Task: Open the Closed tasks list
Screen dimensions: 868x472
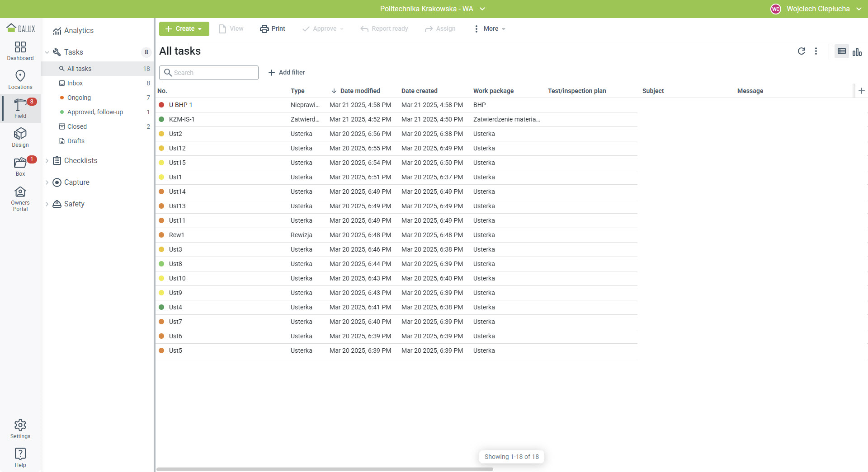Action: click(77, 126)
